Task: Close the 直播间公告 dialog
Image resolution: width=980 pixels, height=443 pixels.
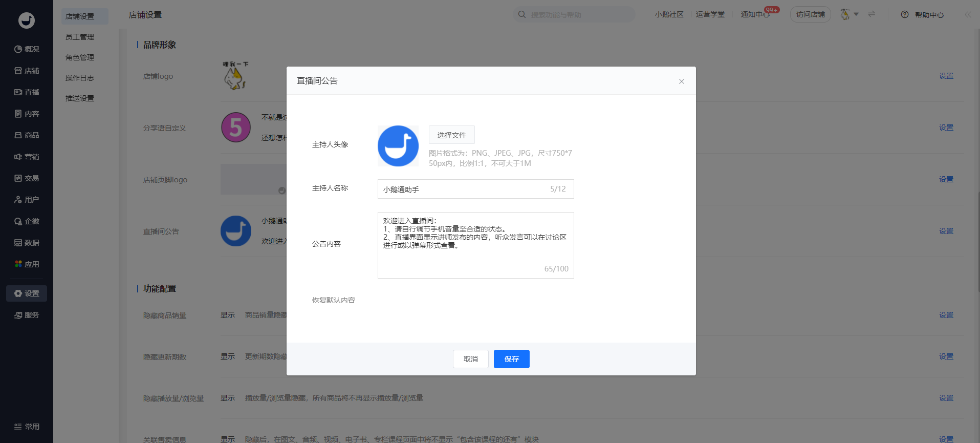Action: (x=681, y=81)
